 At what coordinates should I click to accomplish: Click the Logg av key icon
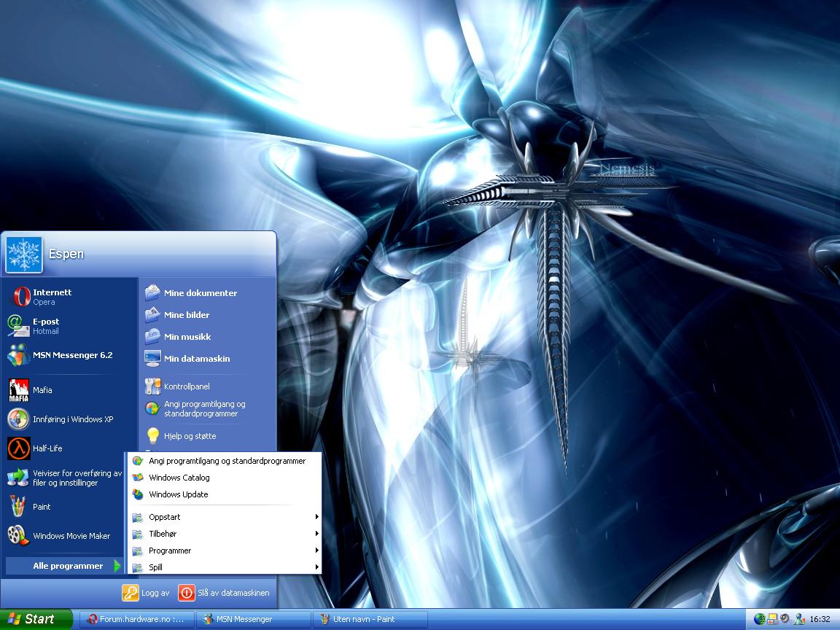tap(131, 593)
